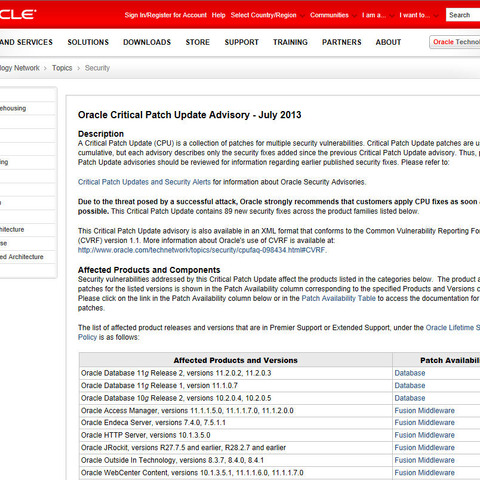Open the Support menu
Viewport: 480px width, 480px height.
click(x=241, y=42)
